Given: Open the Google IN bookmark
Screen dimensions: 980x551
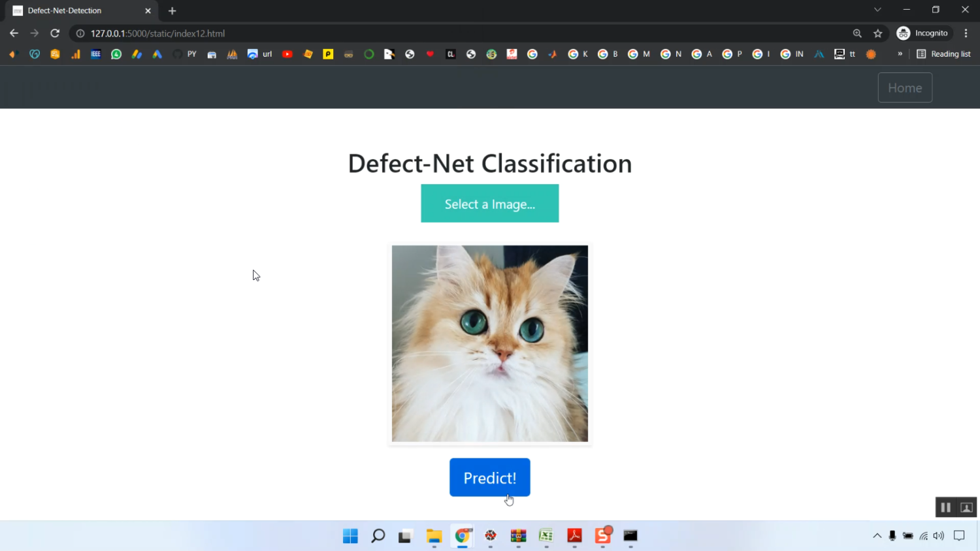Looking at the screenshot, I should pyautogui.click(x=792, y=54).
